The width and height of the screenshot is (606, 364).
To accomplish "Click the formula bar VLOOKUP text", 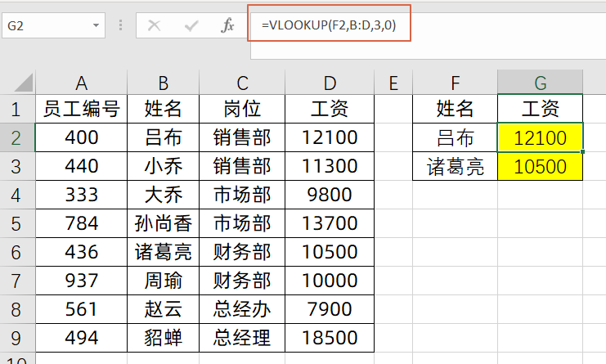I will coord(329,25).
